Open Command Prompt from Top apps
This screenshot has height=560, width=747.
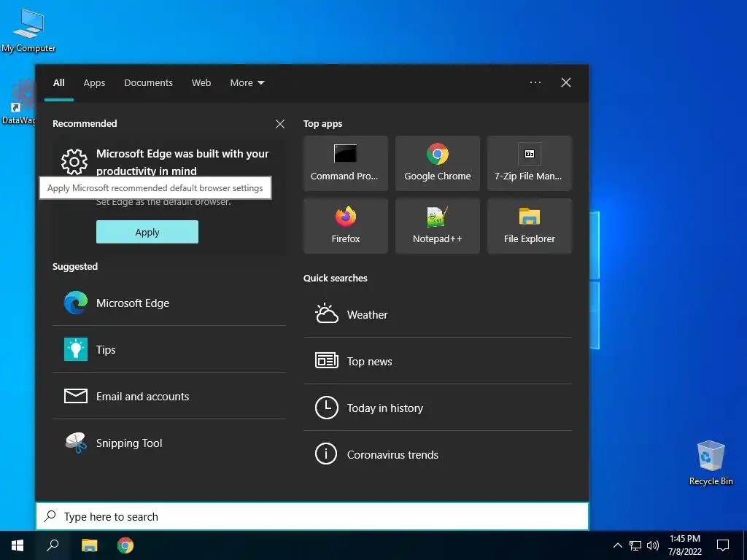(345, 163)
